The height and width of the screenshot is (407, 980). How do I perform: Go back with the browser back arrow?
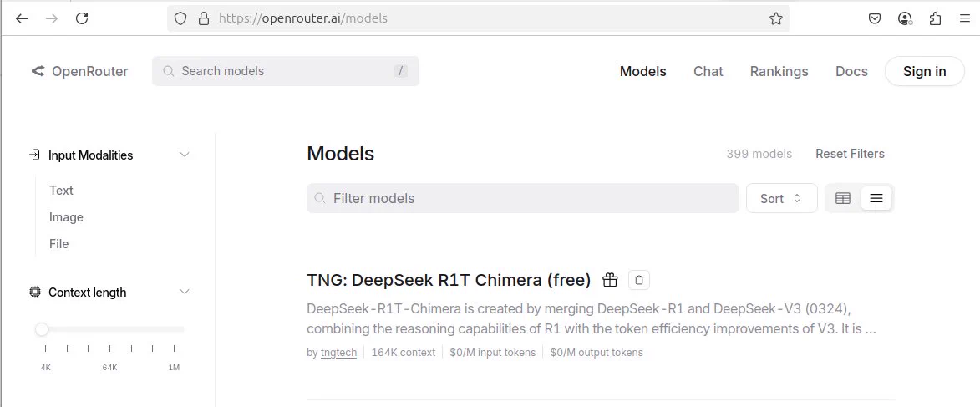[x=22, y=18]
